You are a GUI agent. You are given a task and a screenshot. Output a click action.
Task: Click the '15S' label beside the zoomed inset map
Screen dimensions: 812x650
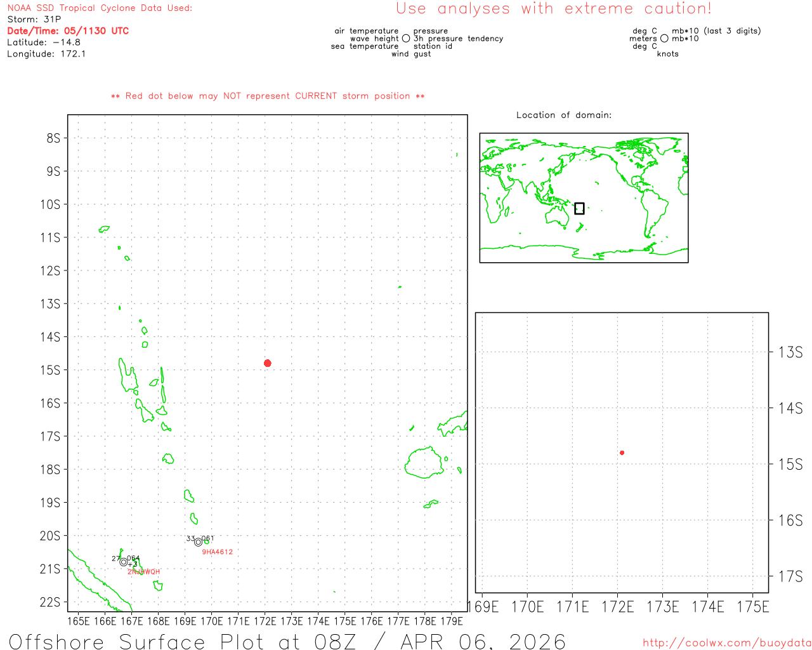tap(790, 465)
